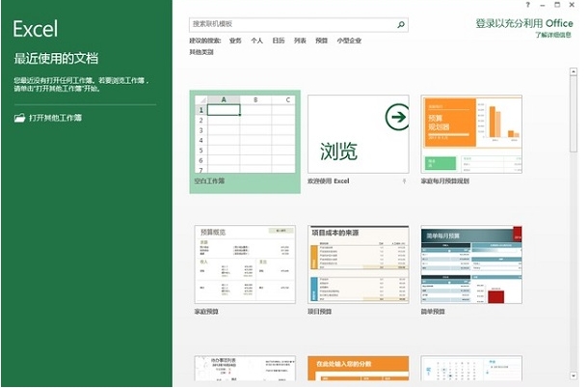The image size is (588, 388).
Task: Click the search magnifier icon
Action: (401, 25)
